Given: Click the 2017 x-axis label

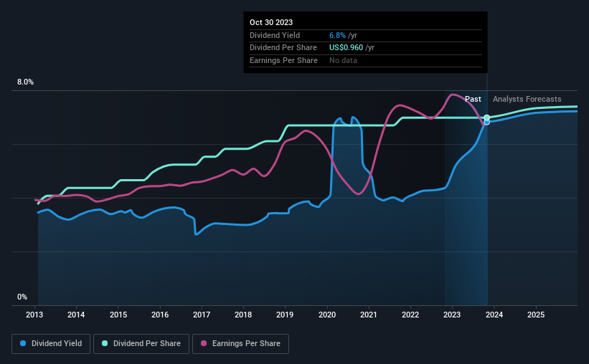Looking at the screenshot, I should (202, 315).
